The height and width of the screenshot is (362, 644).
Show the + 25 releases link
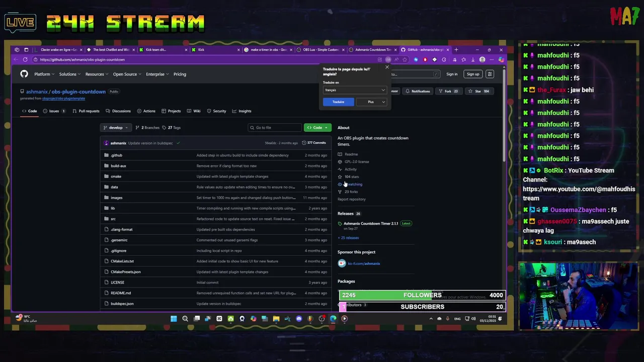point(348,238)
